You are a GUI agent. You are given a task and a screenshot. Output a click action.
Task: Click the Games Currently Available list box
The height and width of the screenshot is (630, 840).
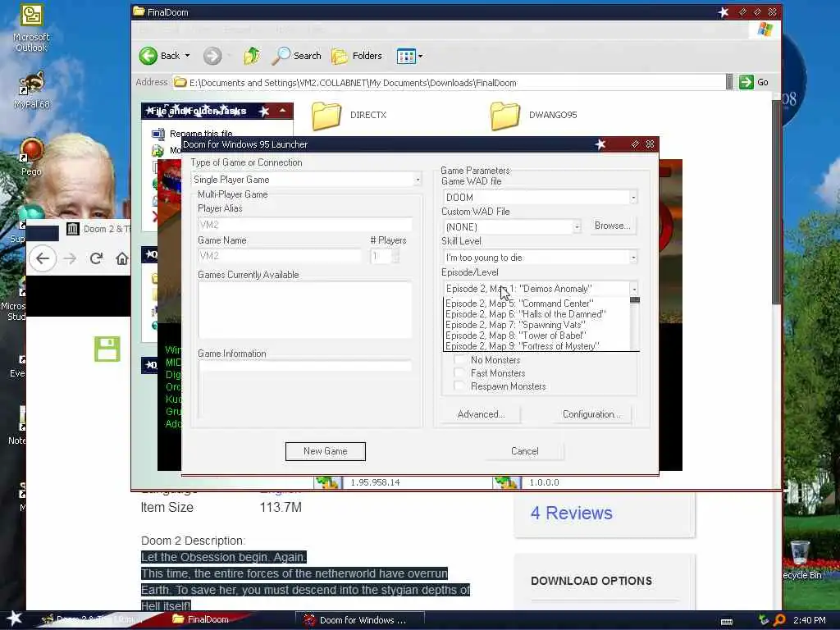(x=305, y=309)
